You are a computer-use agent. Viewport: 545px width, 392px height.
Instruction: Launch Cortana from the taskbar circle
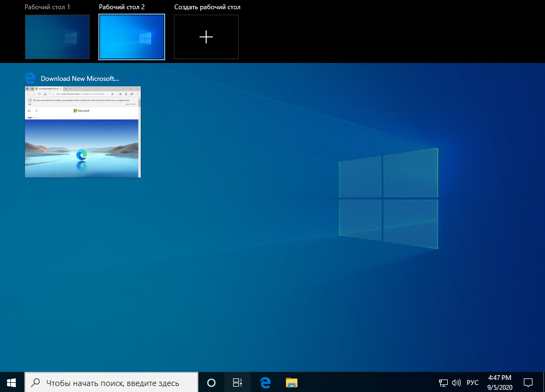coord(211,382)
